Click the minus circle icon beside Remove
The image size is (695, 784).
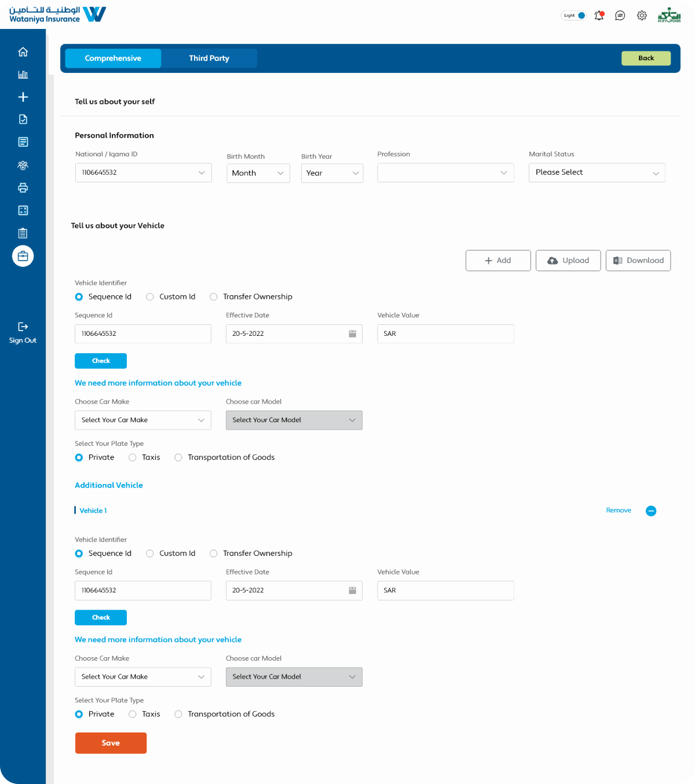(x=651, y=511)
